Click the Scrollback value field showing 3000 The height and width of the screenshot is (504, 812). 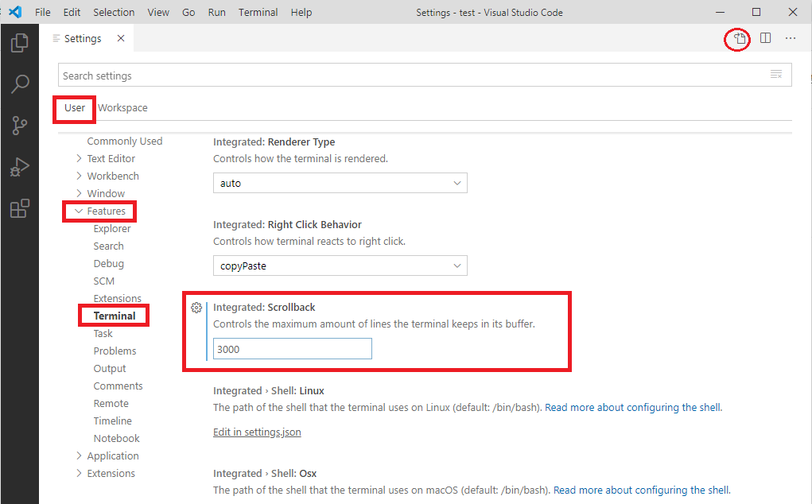[x=292, y=349]
